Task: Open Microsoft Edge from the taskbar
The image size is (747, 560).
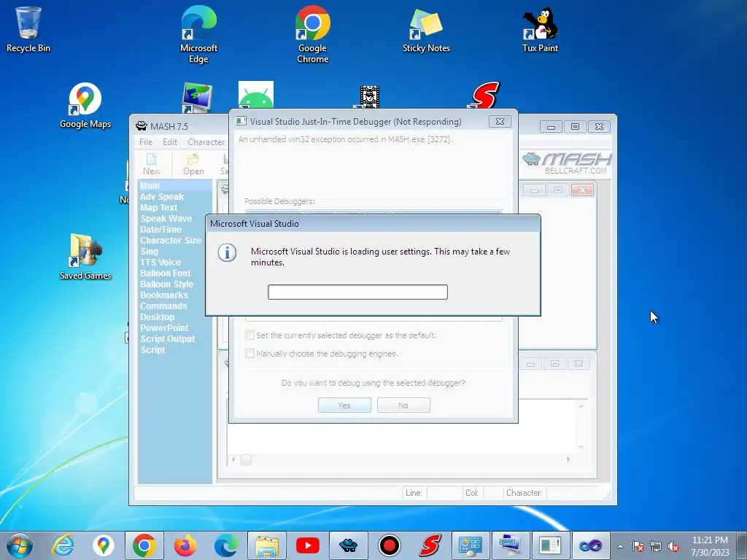Action: 226,545
